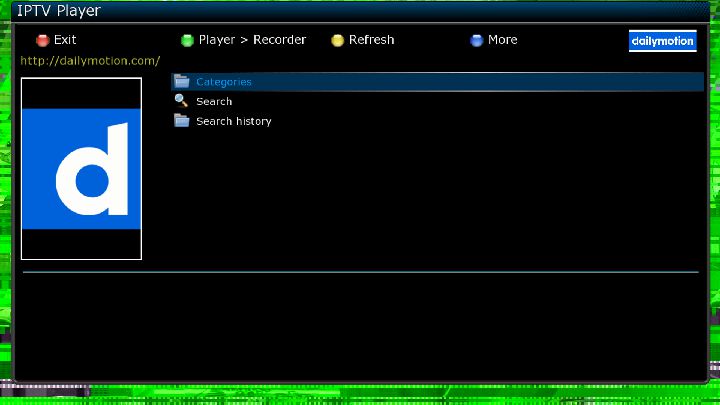Click the green Player > Recorder button icon

point(187,40)
